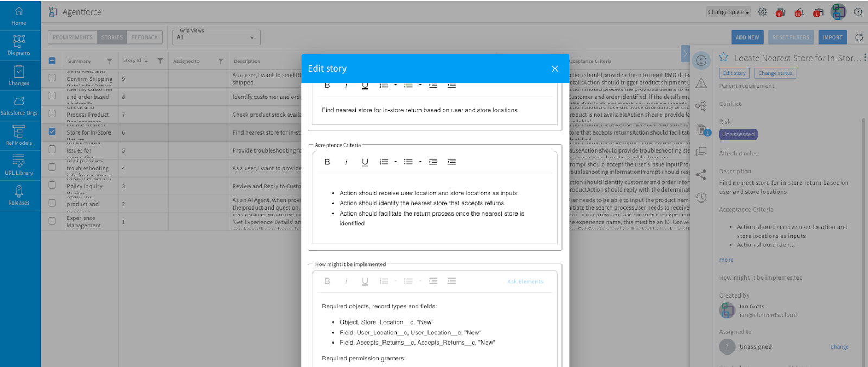Open the briefcase icon with badge 1
This screenshot has height=367, width=868.
[x=818, y=12]
